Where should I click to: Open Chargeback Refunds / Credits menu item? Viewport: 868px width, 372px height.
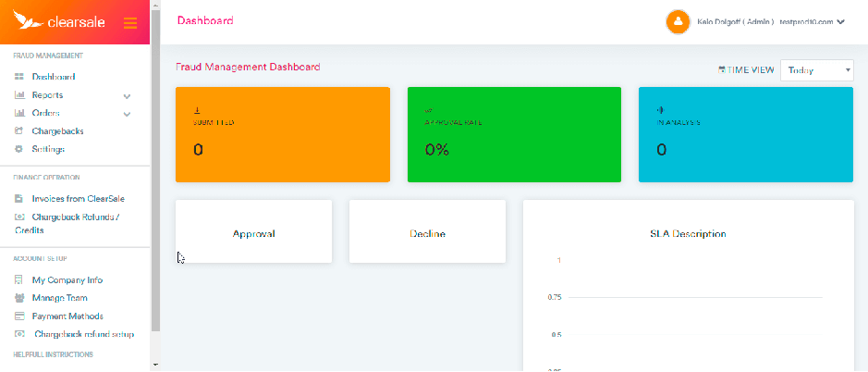74,217
